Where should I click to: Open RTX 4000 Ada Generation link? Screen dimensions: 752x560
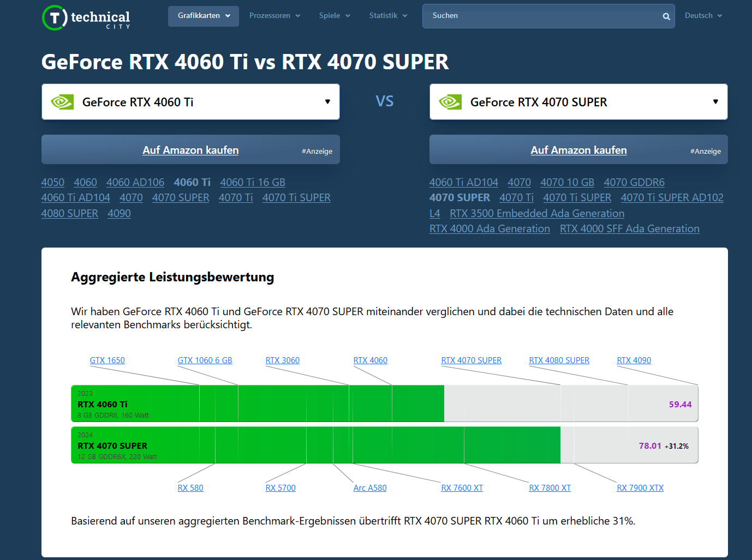click(490, 228)
